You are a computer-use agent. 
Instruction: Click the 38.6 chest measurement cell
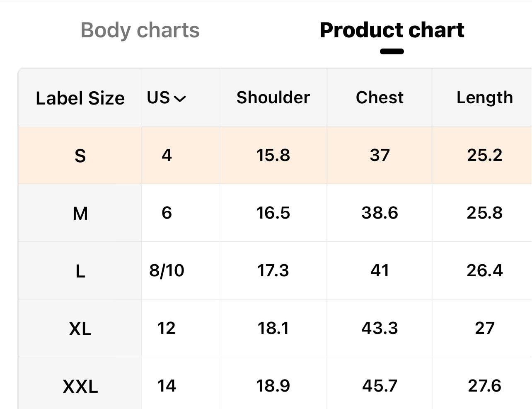point(380,213)
